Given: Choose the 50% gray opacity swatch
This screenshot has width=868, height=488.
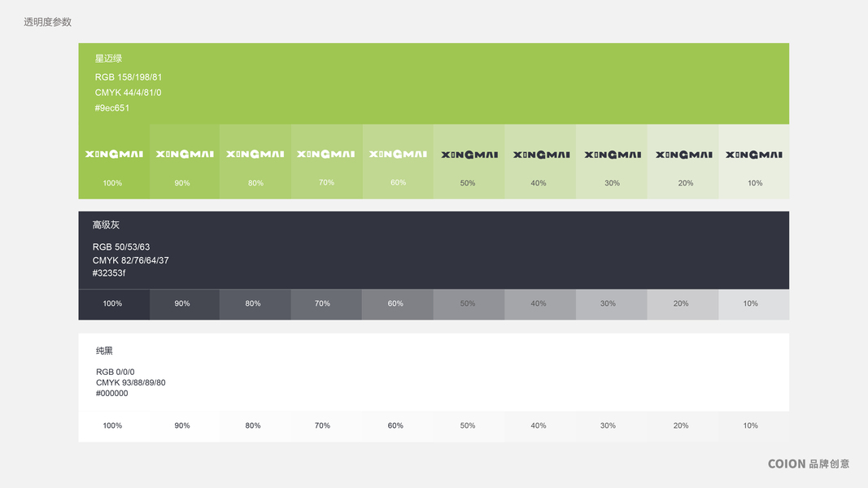Looking at the screenshot, I should coord(469,304).
